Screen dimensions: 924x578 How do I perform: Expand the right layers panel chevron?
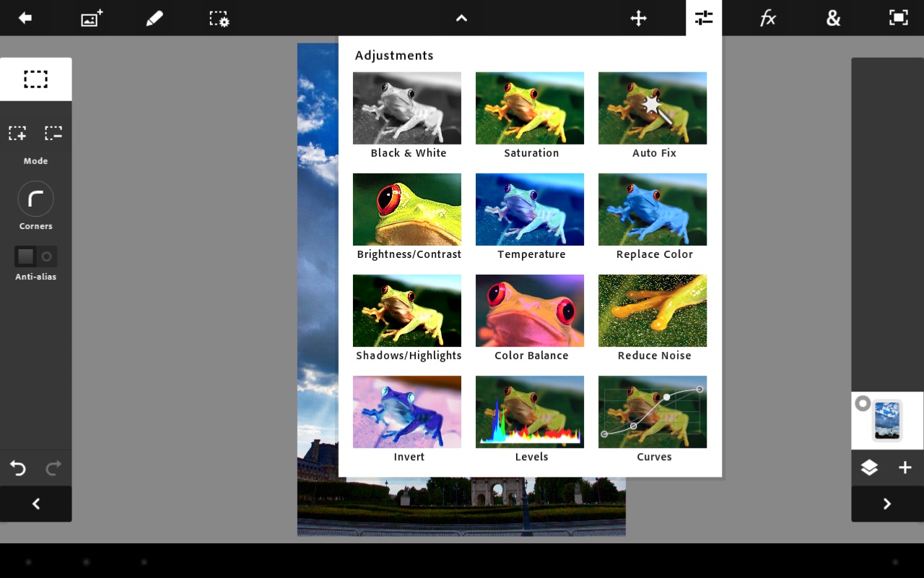[x=887, y=504]
